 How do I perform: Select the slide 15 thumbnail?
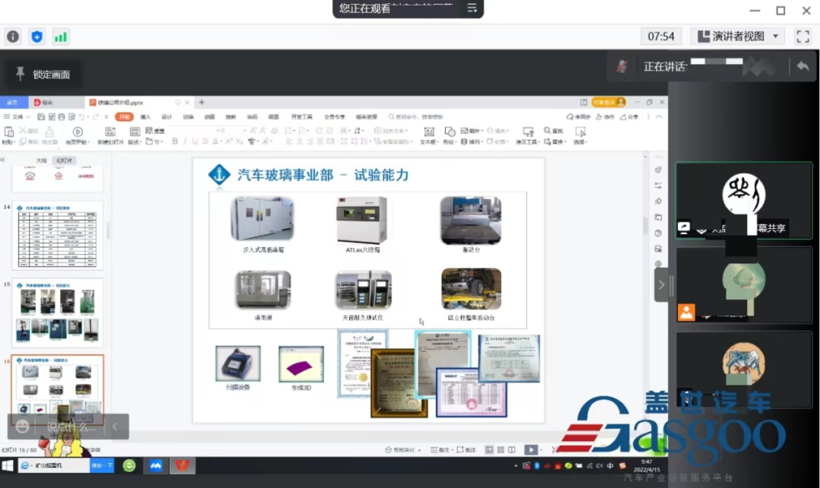click(58, 313)
